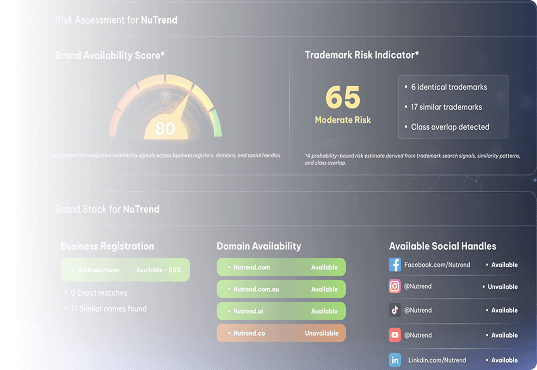Click the Facebook.com/Nutrend handle text
Viewport: 537px width, 370px height.
[437, 264]
